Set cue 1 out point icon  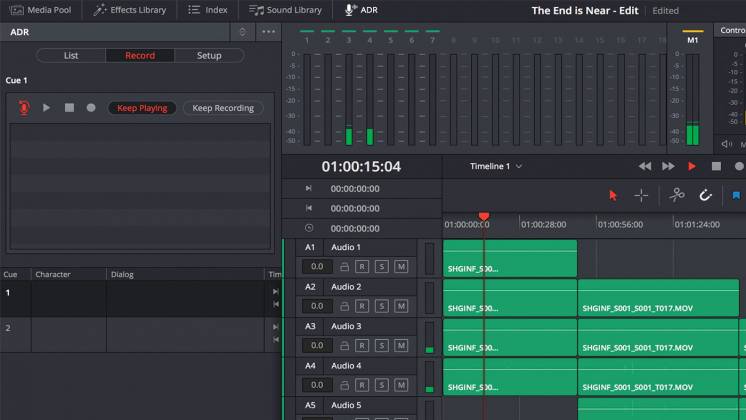(x=275, y=304)
